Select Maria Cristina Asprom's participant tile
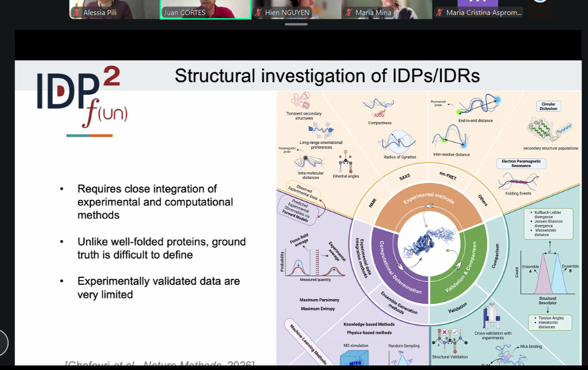This screenshot has height=370, width=588. (478, 9)
